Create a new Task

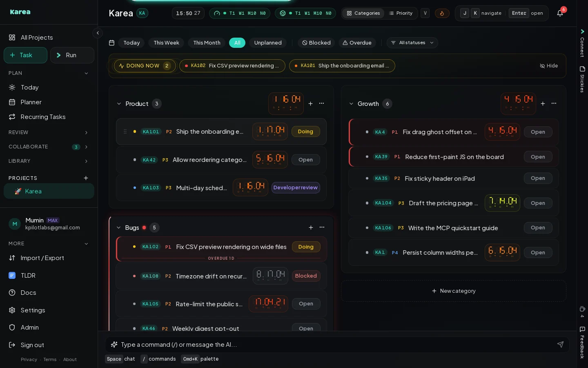(x=25, y=55)
